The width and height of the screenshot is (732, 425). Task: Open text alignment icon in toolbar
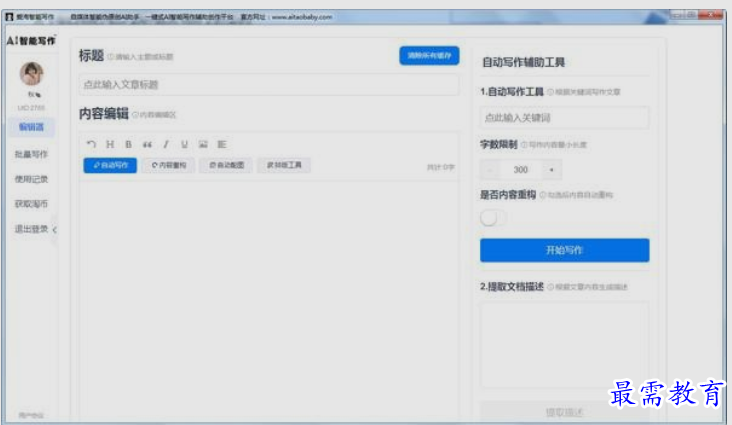pyautogui.click(x=222, y=144)
